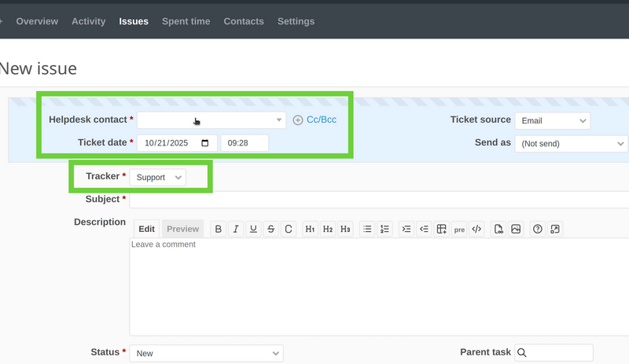The height and width of the screenshot is (364, 629).
Task: Insert Heading 1 in description
Action: click(x=310, y=229)
